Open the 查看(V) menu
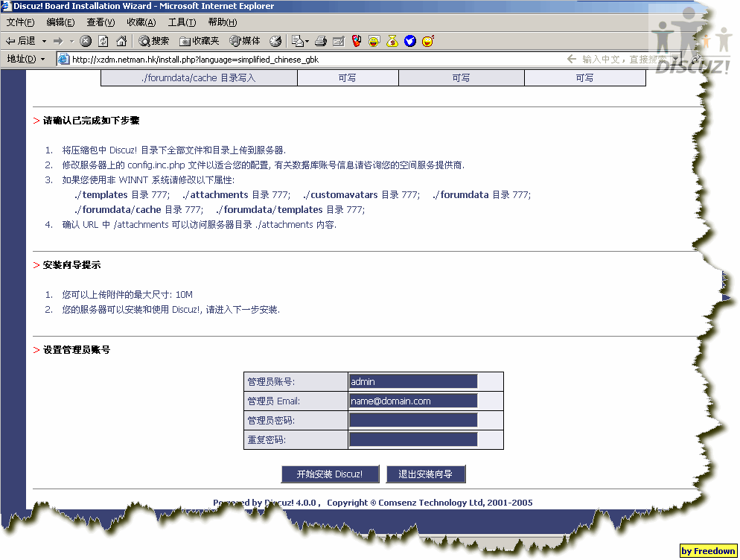 point(101,22)
